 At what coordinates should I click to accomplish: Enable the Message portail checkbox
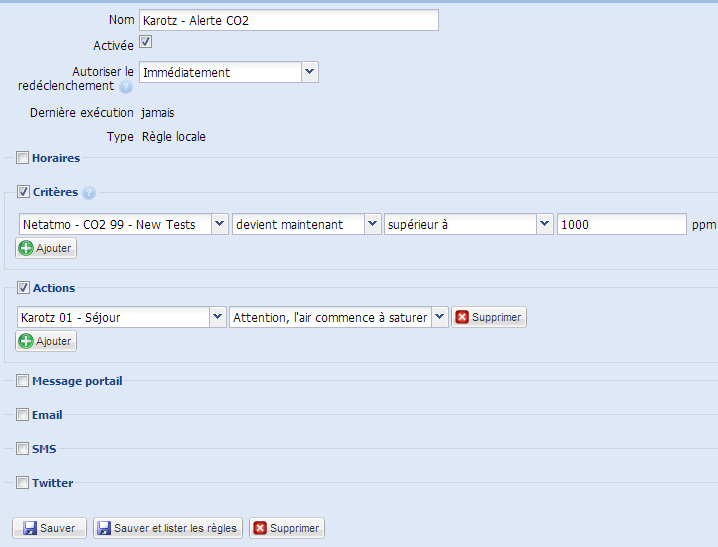[22, 381]
